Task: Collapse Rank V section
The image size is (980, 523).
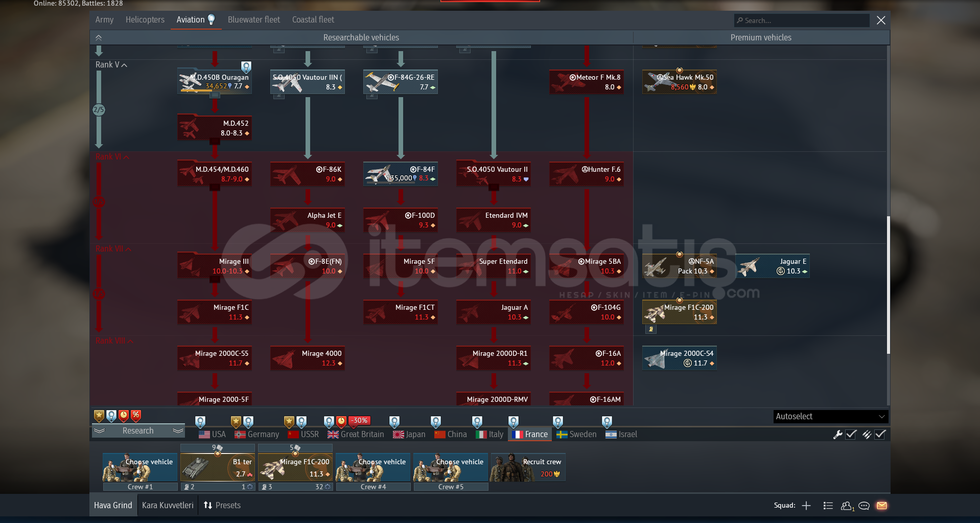Action: [x=111, y=65]
